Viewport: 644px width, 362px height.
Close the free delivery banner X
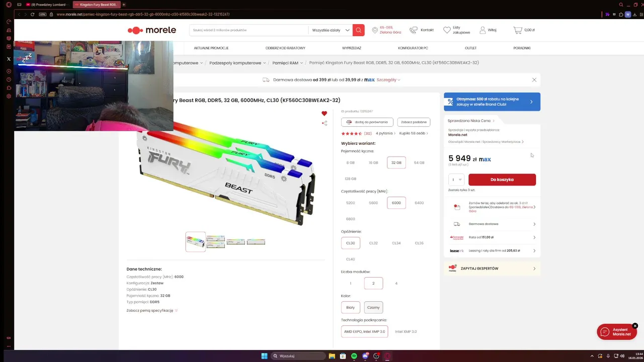[534, 79]
